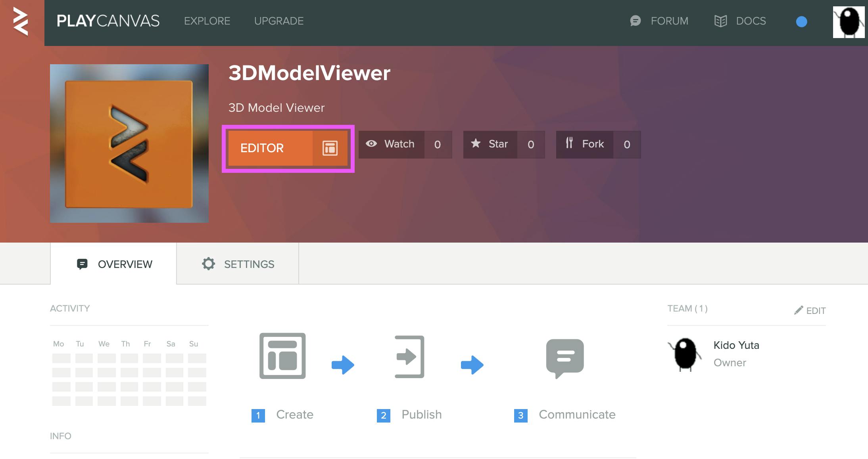Click the Communicate speech bubble icon
The image size is (868, 459).
(565, 357)
